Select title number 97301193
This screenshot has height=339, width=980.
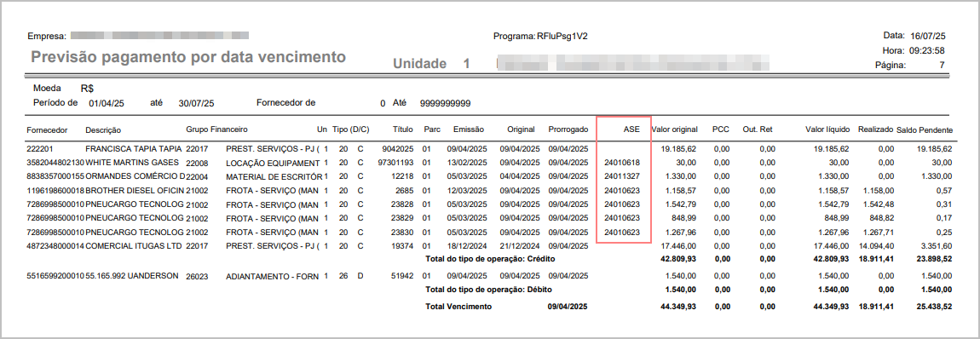coord(396,163)
